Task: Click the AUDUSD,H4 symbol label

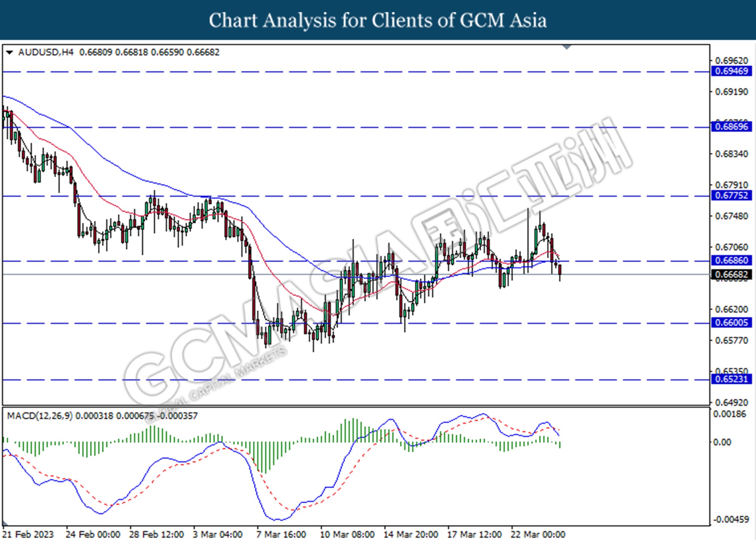Action: (46, 52)
